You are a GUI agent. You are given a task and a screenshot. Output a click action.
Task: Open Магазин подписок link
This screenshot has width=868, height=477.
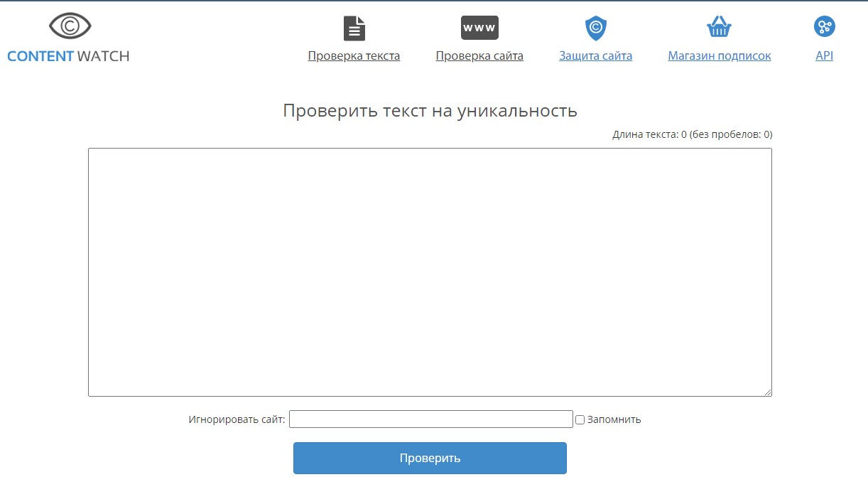[x=719, y=56]
